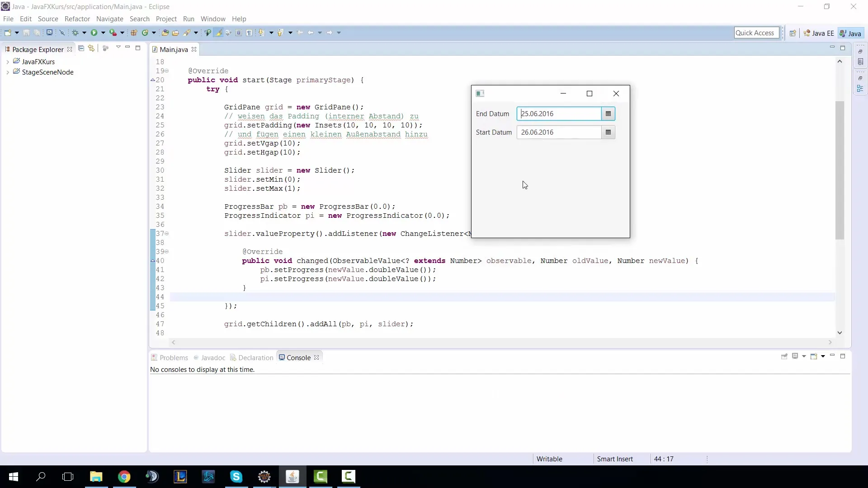The height and width of the screenshot is (488, 868).
Task: Open Package Explorer View Menu triangle
Action: (x=118, y=47)
